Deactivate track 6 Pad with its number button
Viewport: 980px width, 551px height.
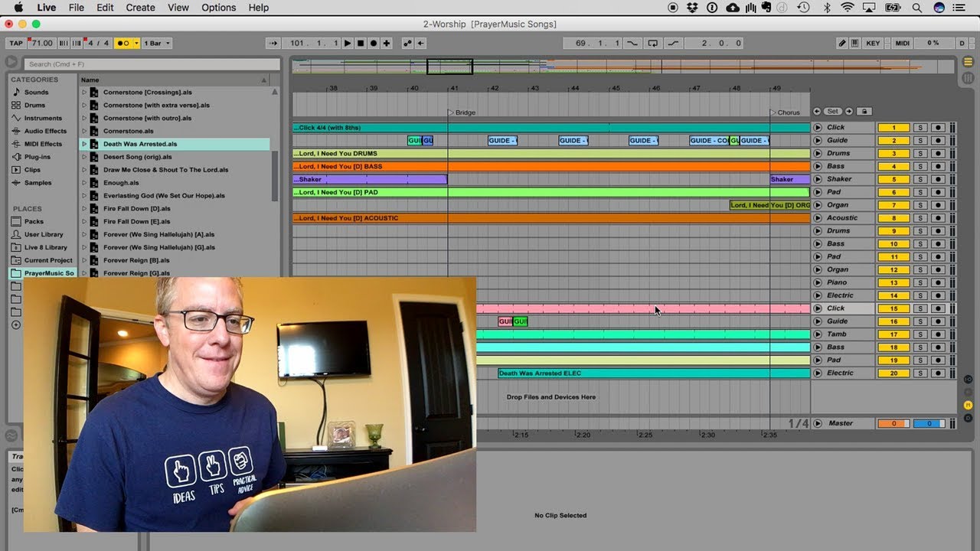point(893,192)
